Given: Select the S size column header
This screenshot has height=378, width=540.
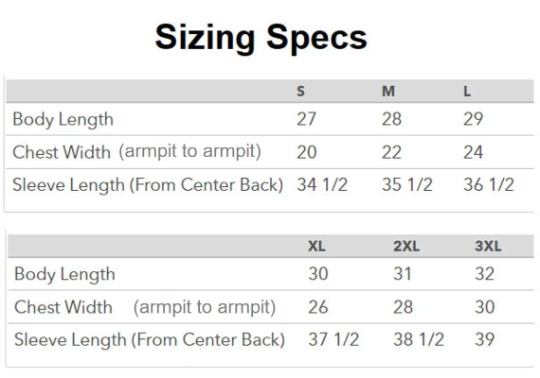Looking at the screenshot, I should click(x=301, y=91).
